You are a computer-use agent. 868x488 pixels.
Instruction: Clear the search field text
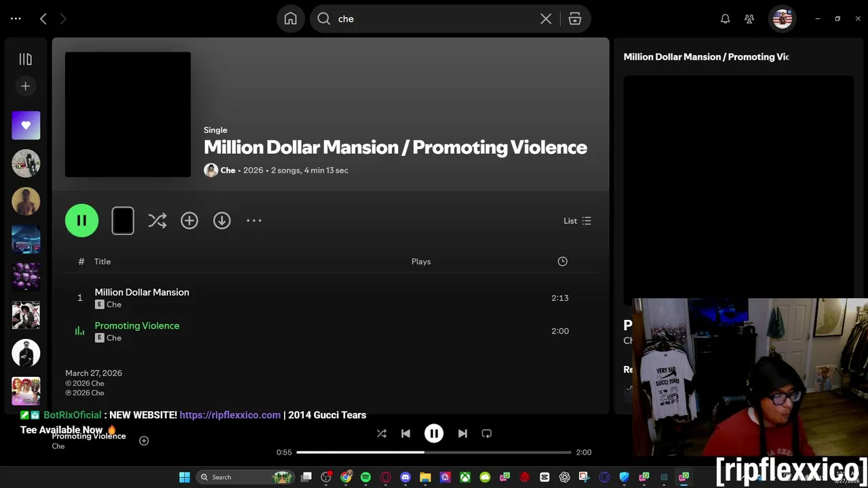click(x=546, y=19)
